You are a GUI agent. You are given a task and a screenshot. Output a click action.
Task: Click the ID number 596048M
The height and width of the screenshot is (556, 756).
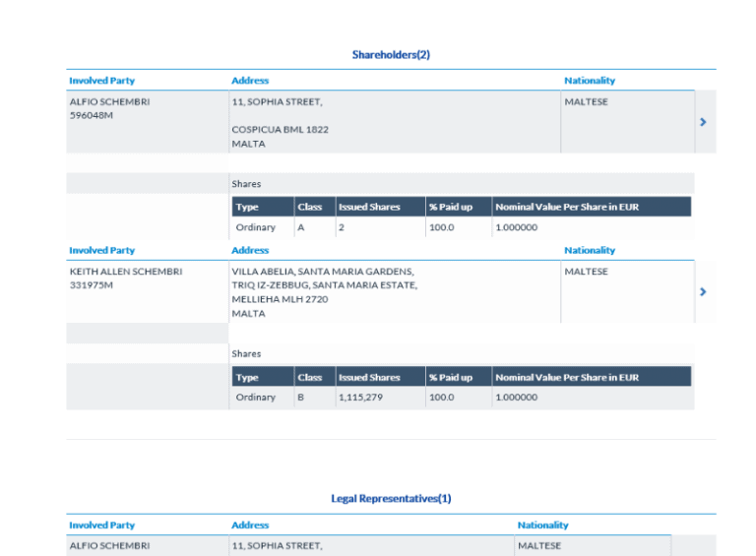pos(93,115)
